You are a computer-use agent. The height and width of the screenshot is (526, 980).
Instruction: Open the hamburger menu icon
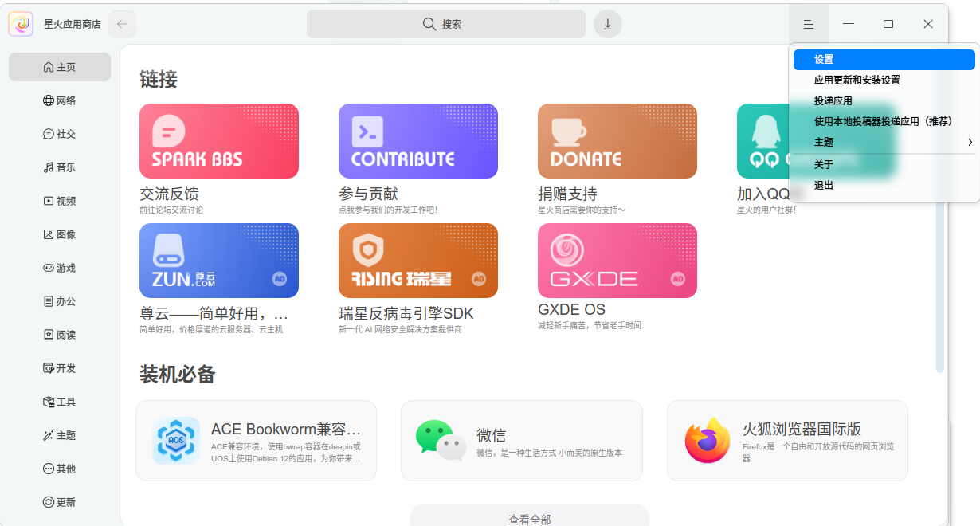pyautogui.click(x=809, y=24)
